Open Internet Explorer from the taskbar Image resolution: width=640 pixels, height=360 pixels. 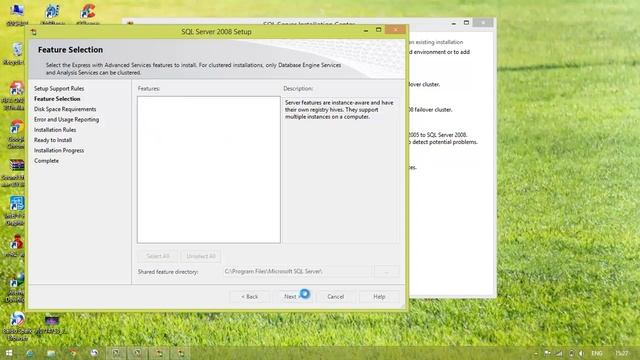click(x=30, y=353)
